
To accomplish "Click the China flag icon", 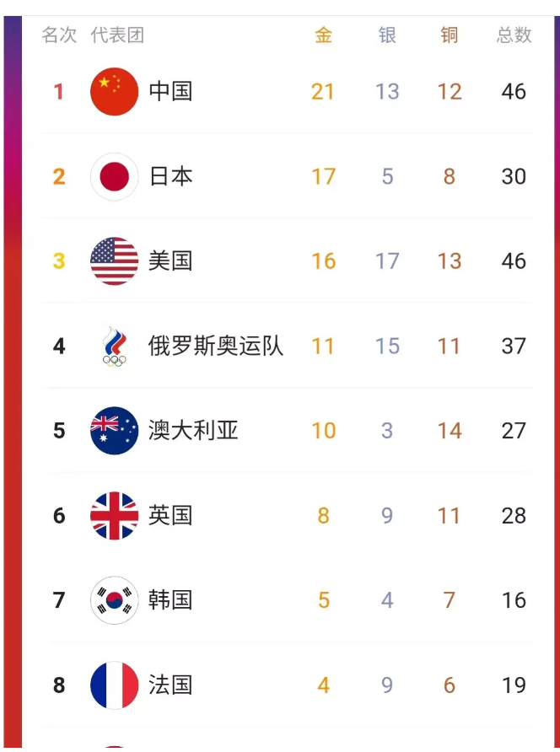I will [114, 92].
